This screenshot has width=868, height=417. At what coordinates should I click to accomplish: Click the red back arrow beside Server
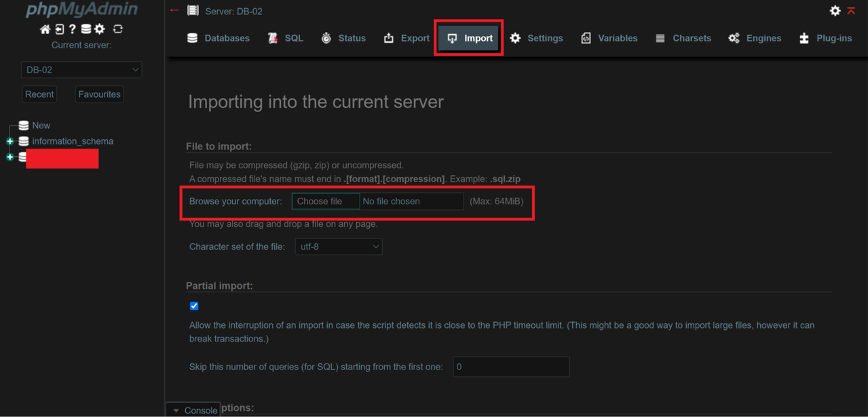pyautogui.click(x=174, y=11)
